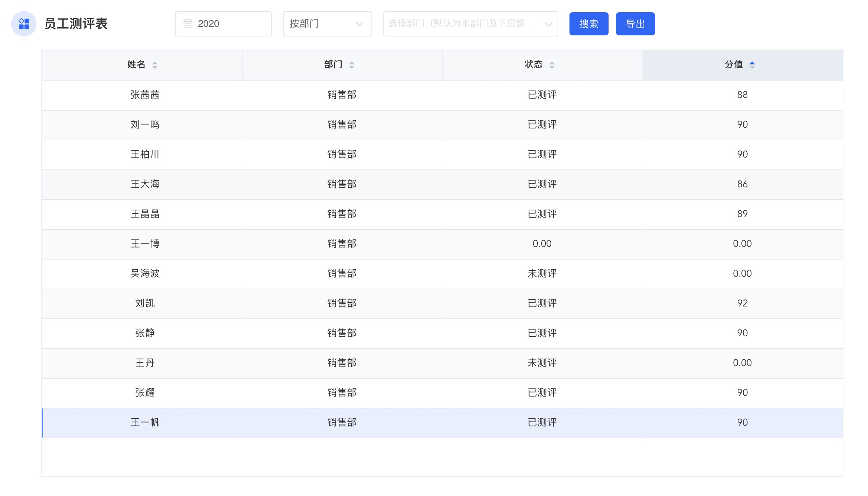The height and width of the screenshot is (496, 868).
Task: Select the 张耀 name cell
Action: coord(145,392)
